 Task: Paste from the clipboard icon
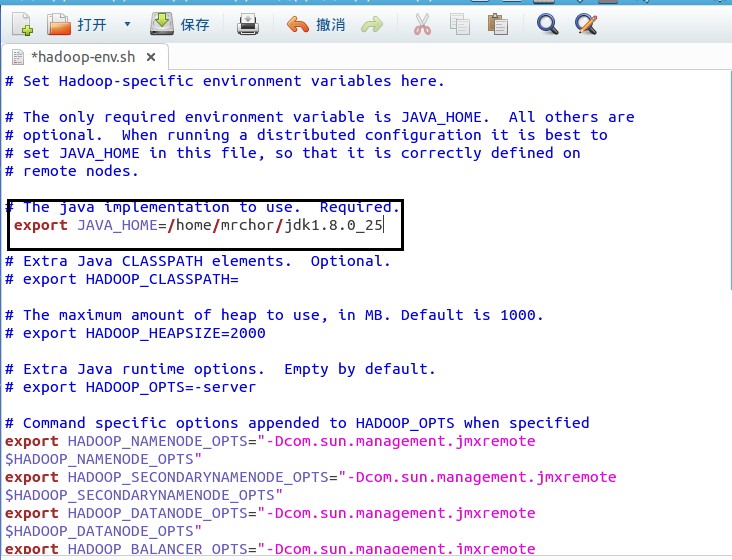[498, 24]
